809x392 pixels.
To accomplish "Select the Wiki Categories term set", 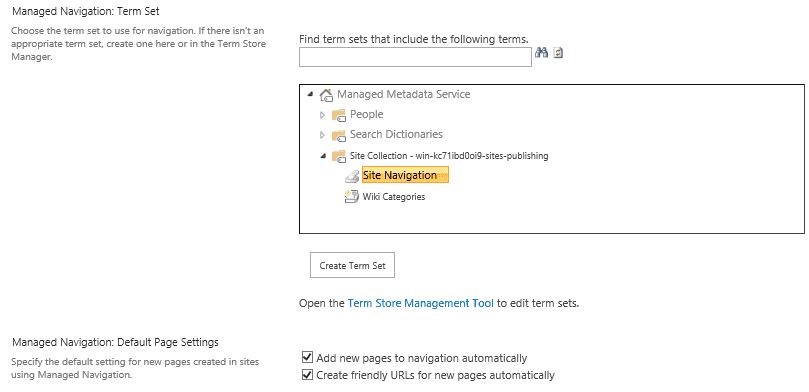I will click(394, 197).
